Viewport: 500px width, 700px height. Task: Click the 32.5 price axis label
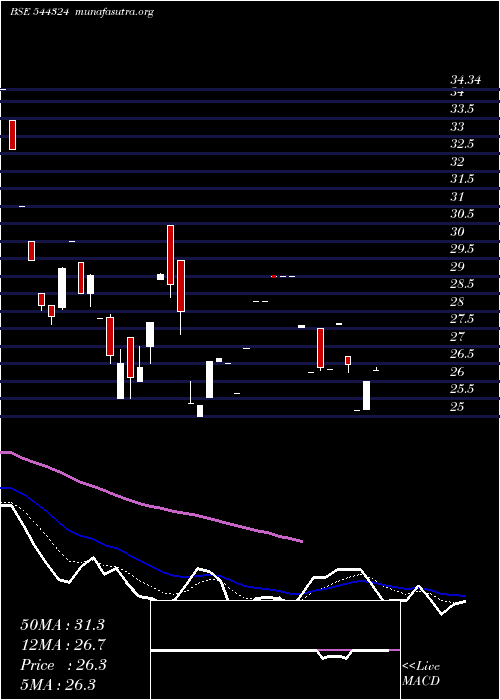pos(462,144)
